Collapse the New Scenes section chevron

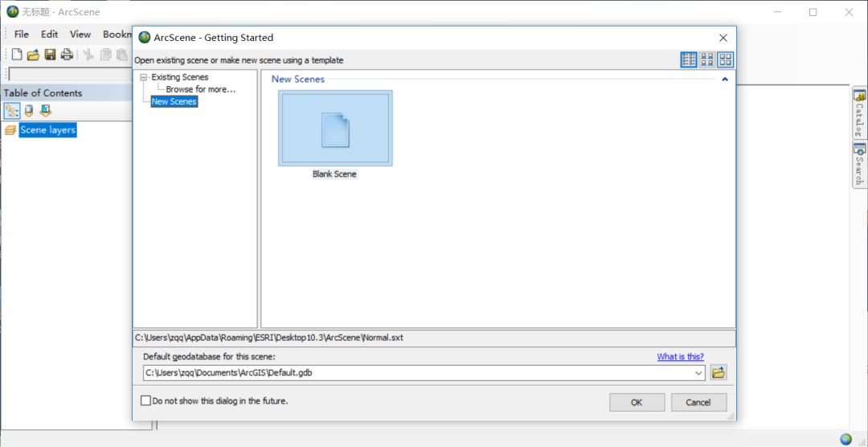[725, 80]
